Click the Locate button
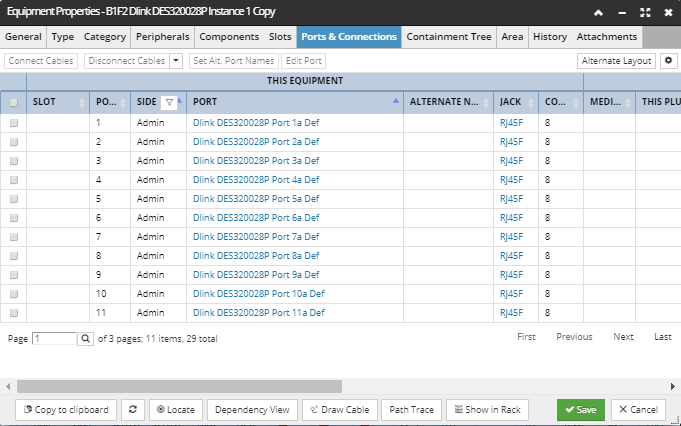The height and width of the screenshot is (426, 681). [x=176, y=409]
